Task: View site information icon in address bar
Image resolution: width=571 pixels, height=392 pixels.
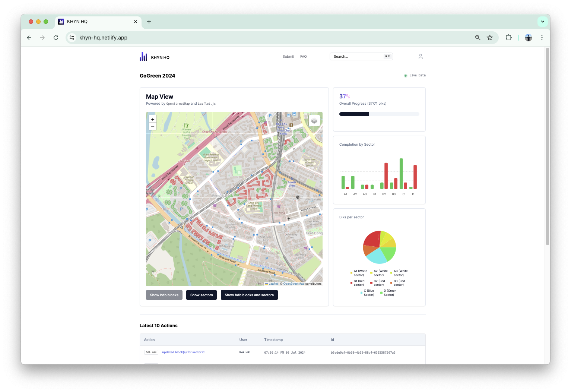Action: click(72, 38)
